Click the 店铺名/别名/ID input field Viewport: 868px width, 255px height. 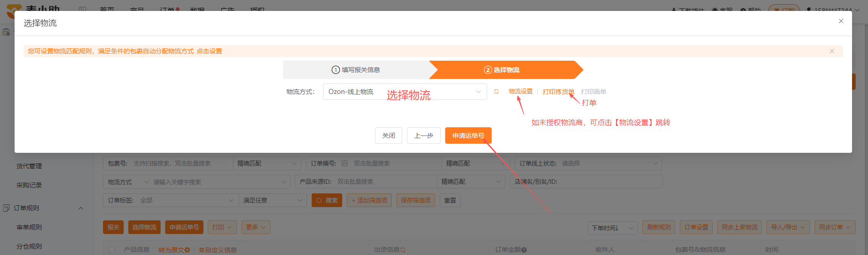pos(586,182)
